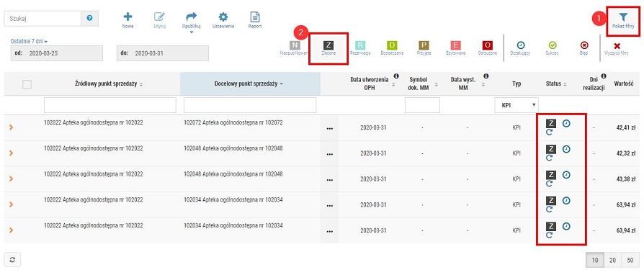
Task: Set page size to 10
Action: click(594, 260)
